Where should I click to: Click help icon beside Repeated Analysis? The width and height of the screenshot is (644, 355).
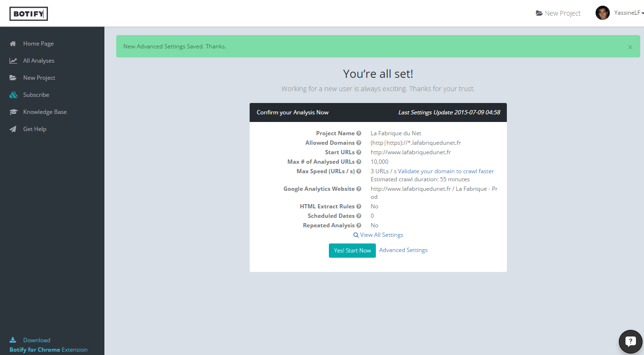pyautogui.click(x=359, y=225)
